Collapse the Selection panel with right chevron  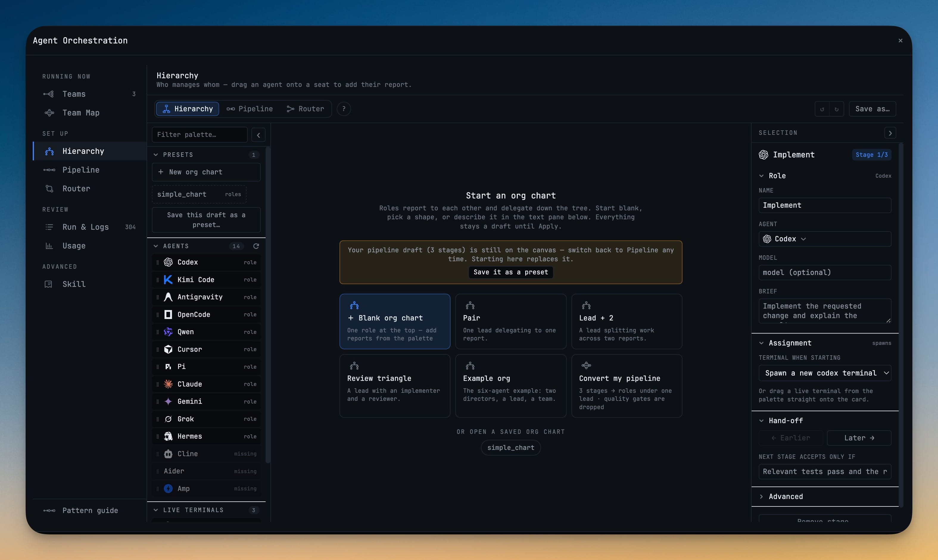tap(890, 133)
